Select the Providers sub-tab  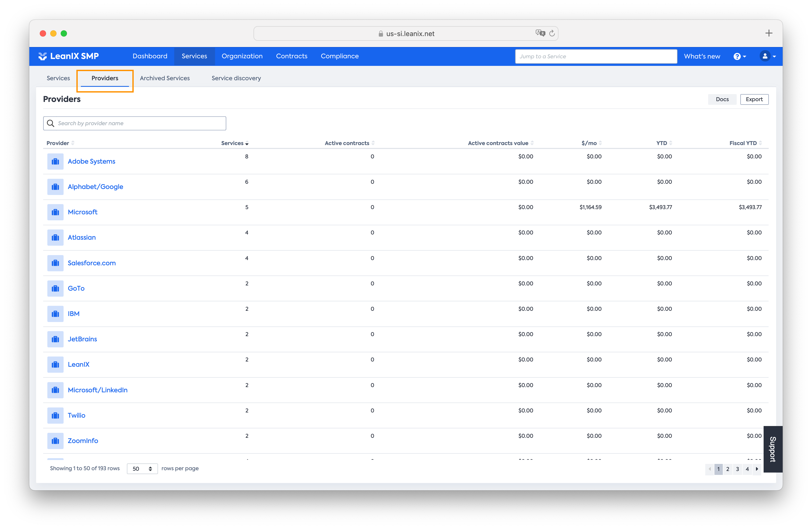[x=105, y=78]
